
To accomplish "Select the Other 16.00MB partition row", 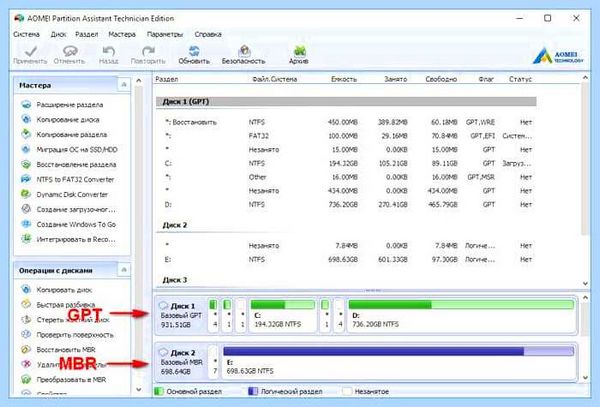I will tap(348, 177).
